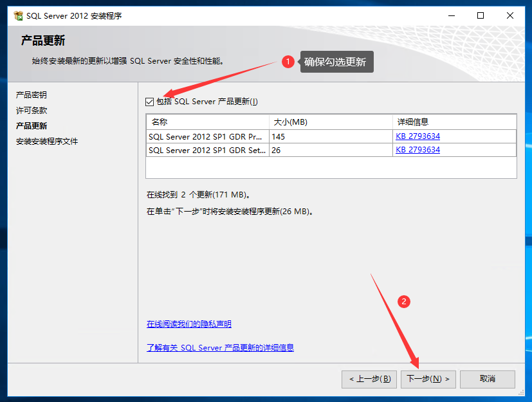This screenshot has width=532, height=402.
Task: Select the SQL Server 2012 SP1 GDR Pr... row
Action: [206, 136]
